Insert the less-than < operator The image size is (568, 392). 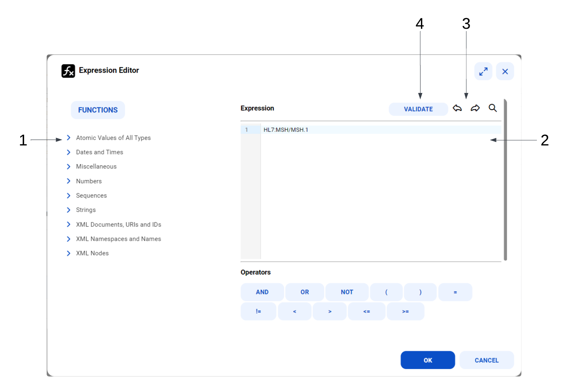[x=295, y=311]
